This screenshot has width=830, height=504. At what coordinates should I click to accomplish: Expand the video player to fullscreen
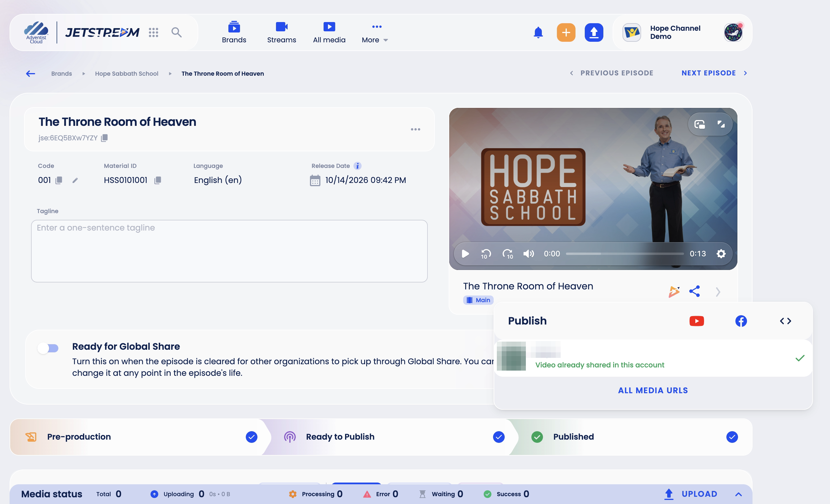pos(721,124)
